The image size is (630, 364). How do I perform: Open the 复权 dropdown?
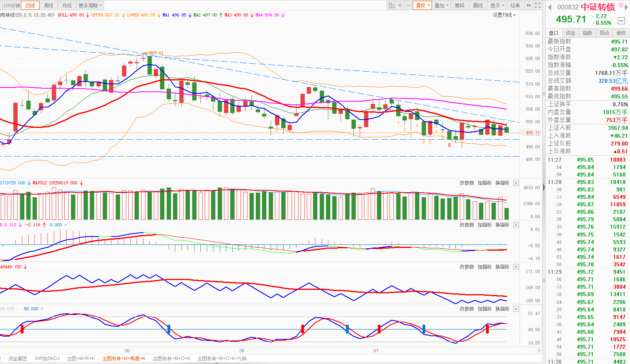tap(422, 5)
